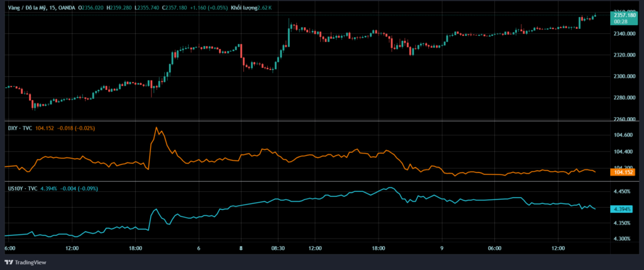The width and height of the screenshot is (644, 270).
Task: Click the tallest spike of the orange DXY line
Action: click(157, 128)
